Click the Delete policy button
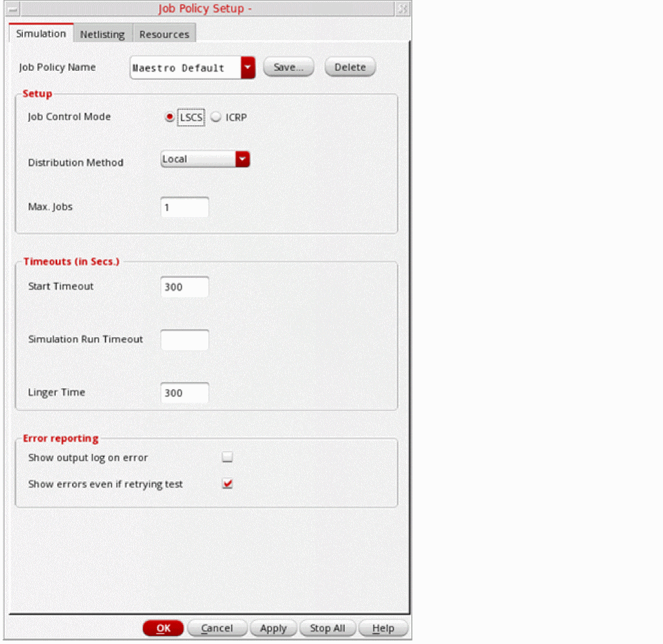The height and width of the screenshot is (644, 663). pos(350,68)
